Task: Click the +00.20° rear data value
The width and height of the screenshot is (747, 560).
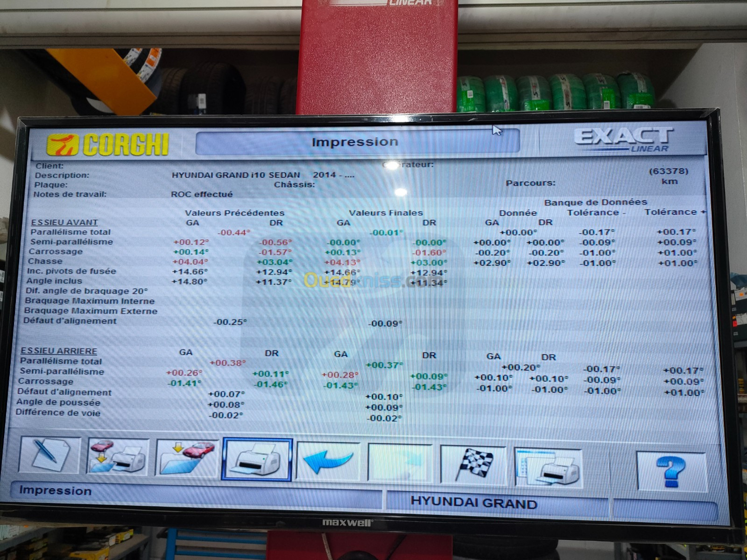Action: pyautogui.click(x=521, y=367)
